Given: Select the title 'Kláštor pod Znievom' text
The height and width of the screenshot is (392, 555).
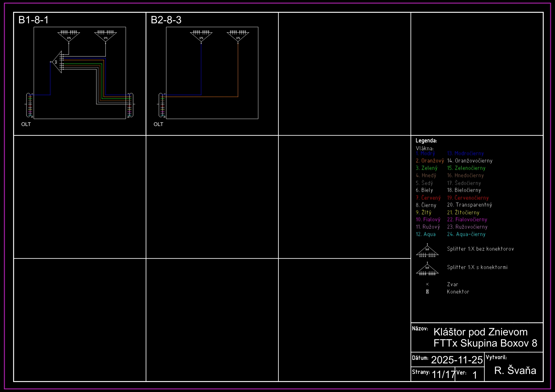Looking at the screenshot, I should (x=480, y=332).
